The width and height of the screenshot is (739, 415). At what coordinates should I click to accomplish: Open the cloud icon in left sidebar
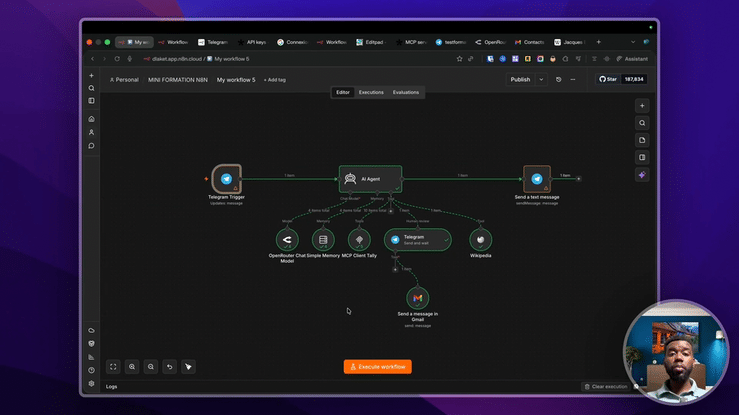tap(91, 331)
